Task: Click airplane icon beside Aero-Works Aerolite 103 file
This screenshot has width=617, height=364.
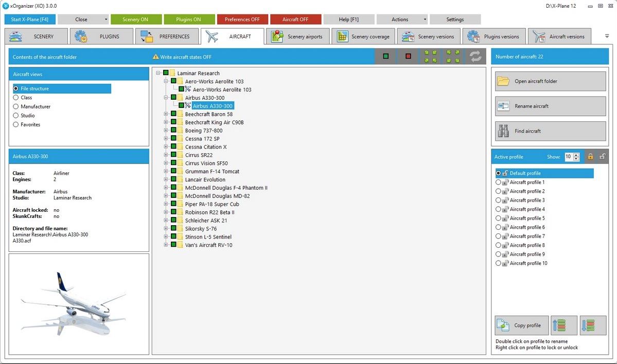Action: (x=188, y=89)
